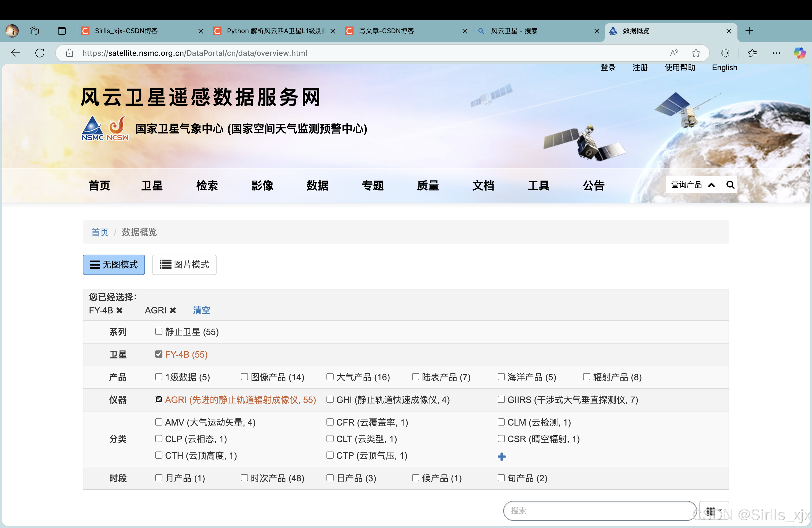Open the Copilot icon in the browser toolbar
This screenshot has height=528, width=812.
click(799, 53)
